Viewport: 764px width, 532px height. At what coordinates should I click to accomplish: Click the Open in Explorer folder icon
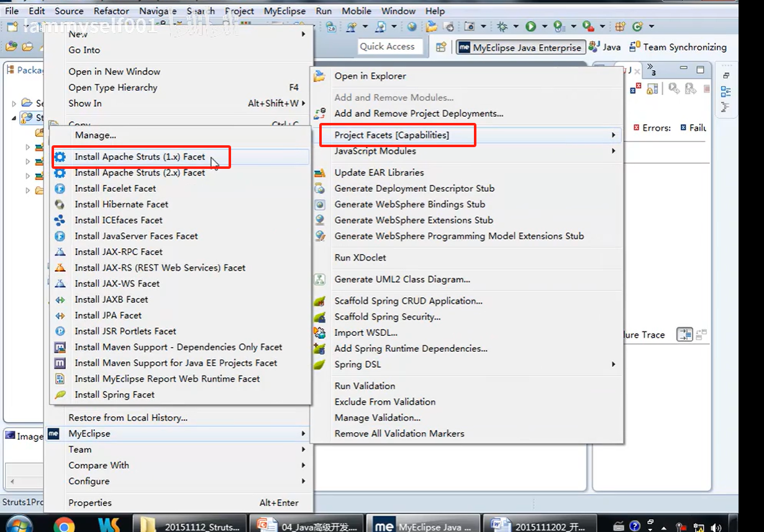point(320,76)
